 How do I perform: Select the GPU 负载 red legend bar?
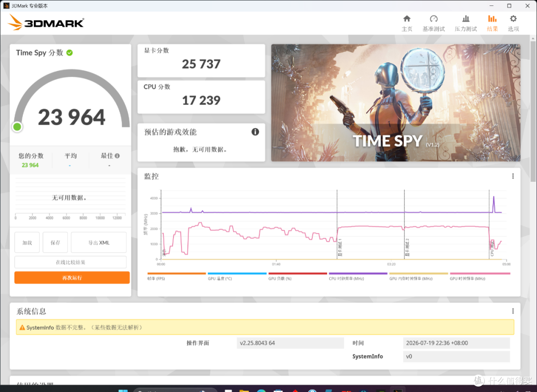(x=298, y=273)
